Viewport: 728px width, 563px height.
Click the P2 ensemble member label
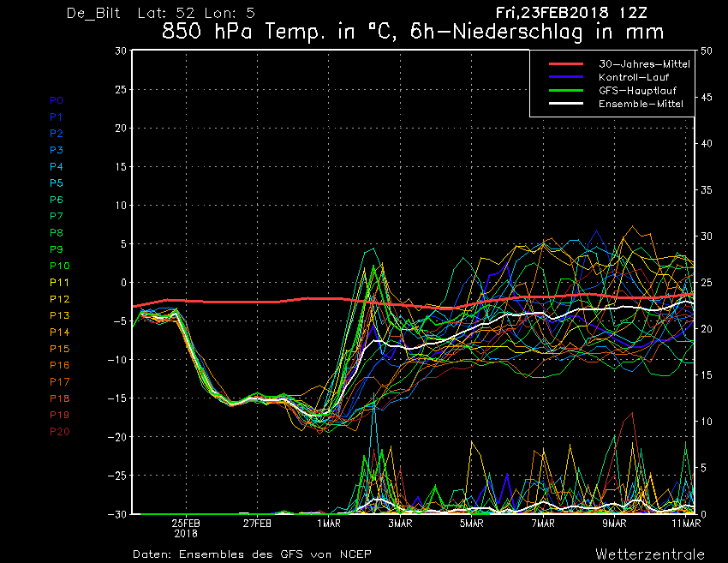pyautogui.click(x=57, y=134)
